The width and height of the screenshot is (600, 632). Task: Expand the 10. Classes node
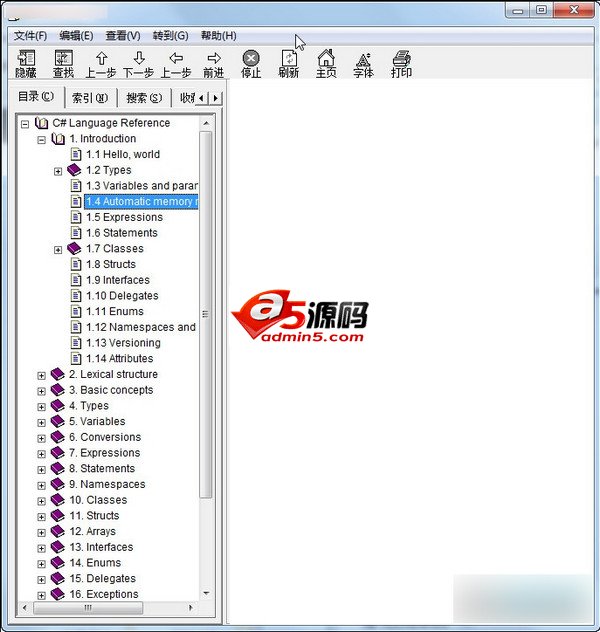click(x=41, y=501)
